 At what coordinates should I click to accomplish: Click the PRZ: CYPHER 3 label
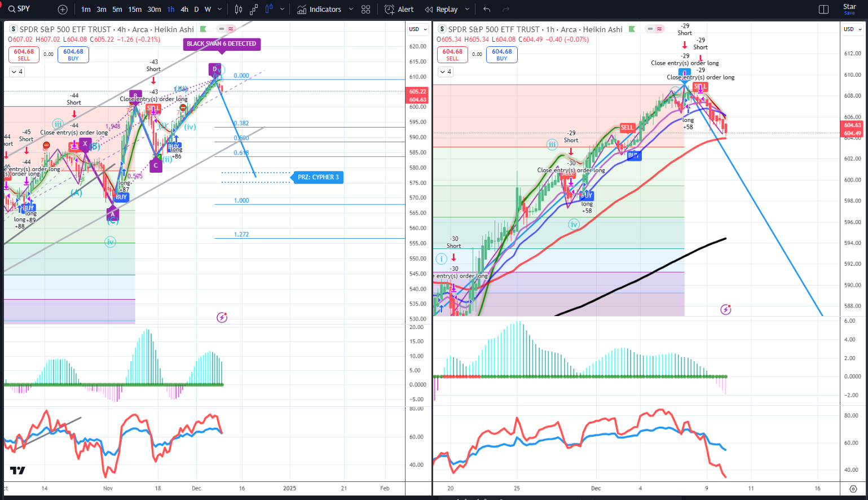coord(318,177)
